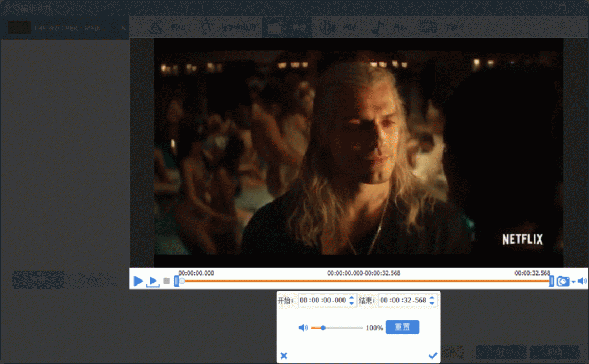
Task: Increase the 开始 start time
Action: click(x=351, y=297)
